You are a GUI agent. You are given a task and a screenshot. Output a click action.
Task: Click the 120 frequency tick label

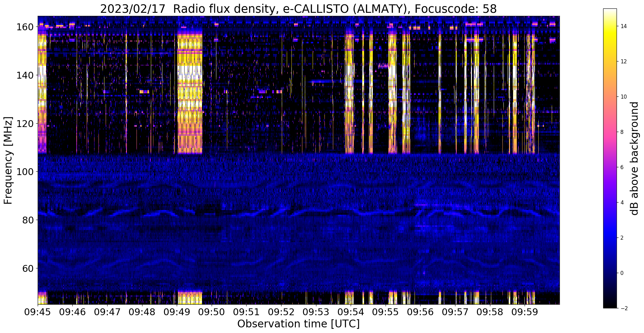point(26,124)
